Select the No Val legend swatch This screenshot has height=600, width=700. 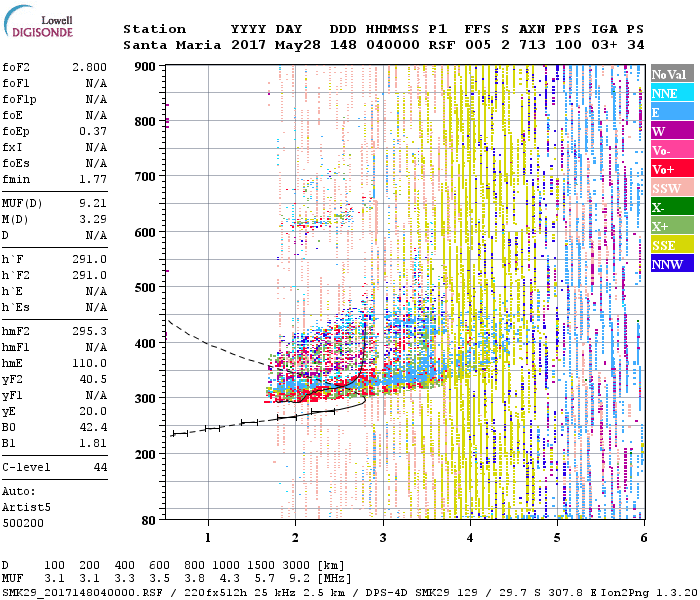pos(672,74)
